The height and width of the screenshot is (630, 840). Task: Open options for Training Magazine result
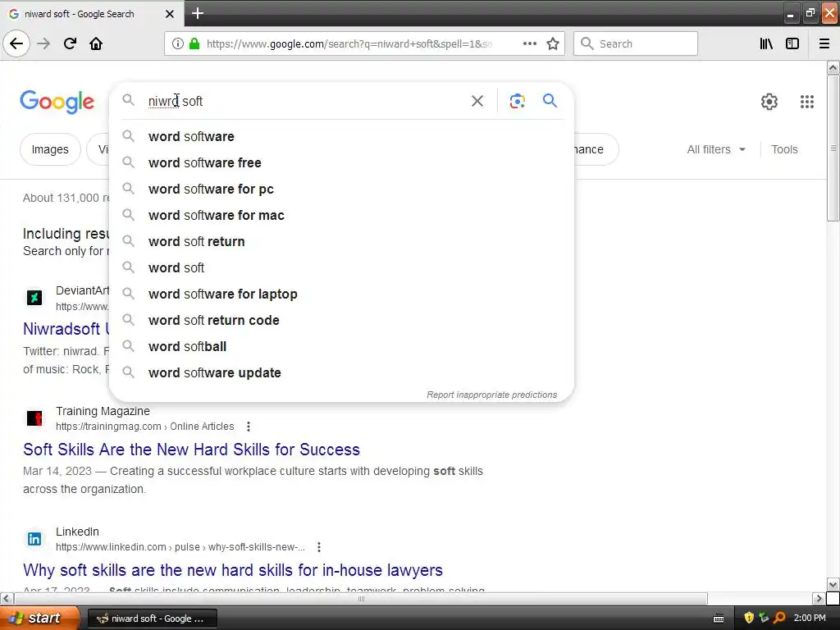tap(248, 427)
